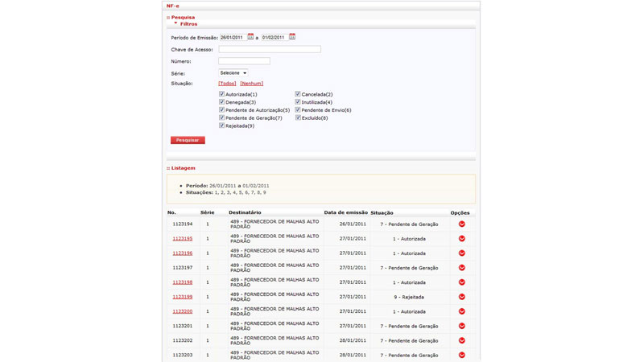Open the end date calendar picker
Viewport: 644px width, 362px height.
pos(292,37)
